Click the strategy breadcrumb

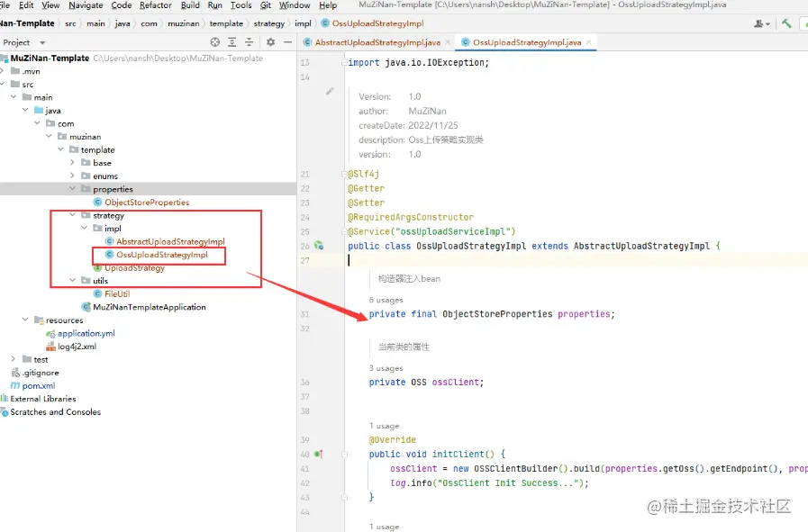point(269,23)
